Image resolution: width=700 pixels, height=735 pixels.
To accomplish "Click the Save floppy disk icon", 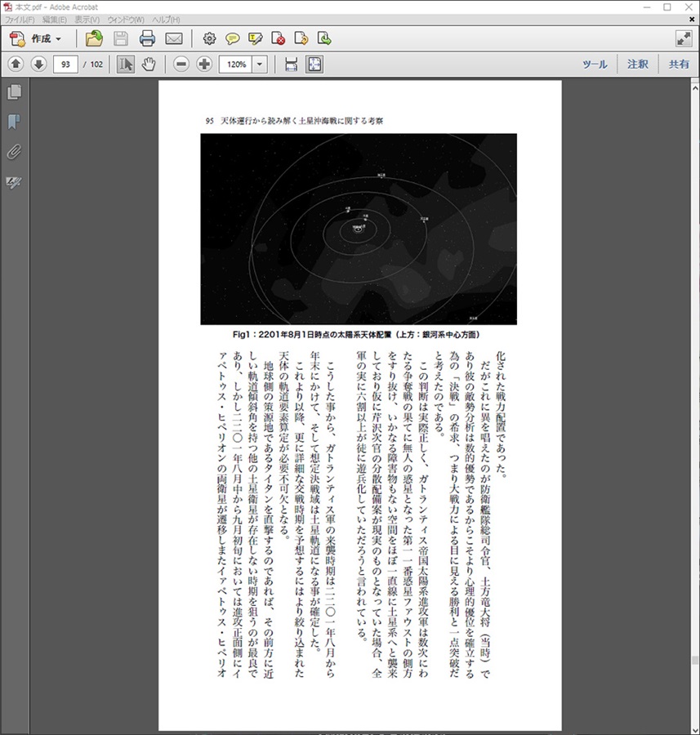I will pyautogui.click(x=121, y=38).
